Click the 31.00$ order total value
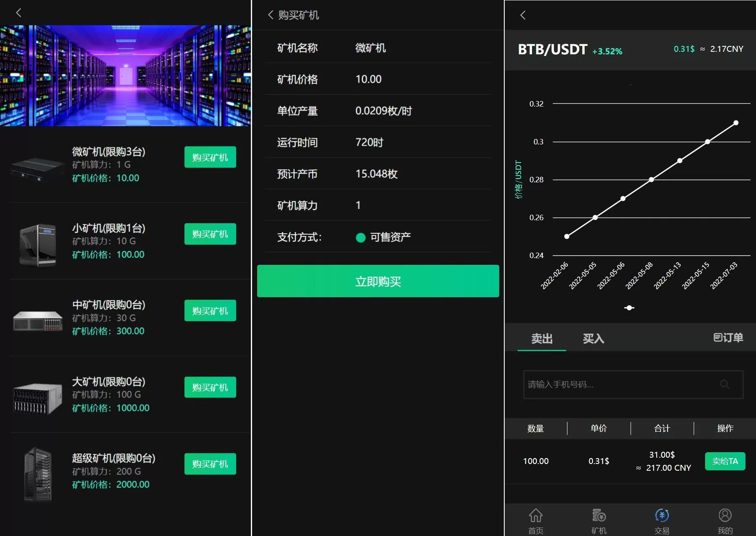This screenshot has height=536, width=756. point(662,455)
